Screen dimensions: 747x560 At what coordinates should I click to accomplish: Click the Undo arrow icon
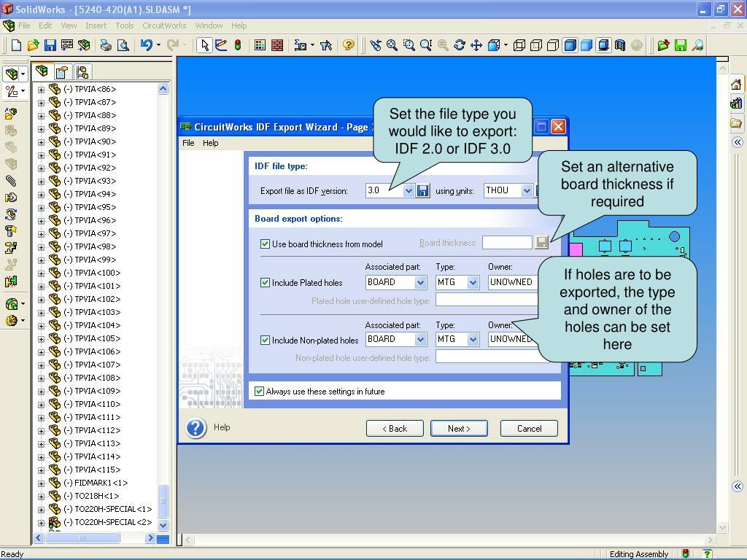pyautogui.click(x=146, y=45)
